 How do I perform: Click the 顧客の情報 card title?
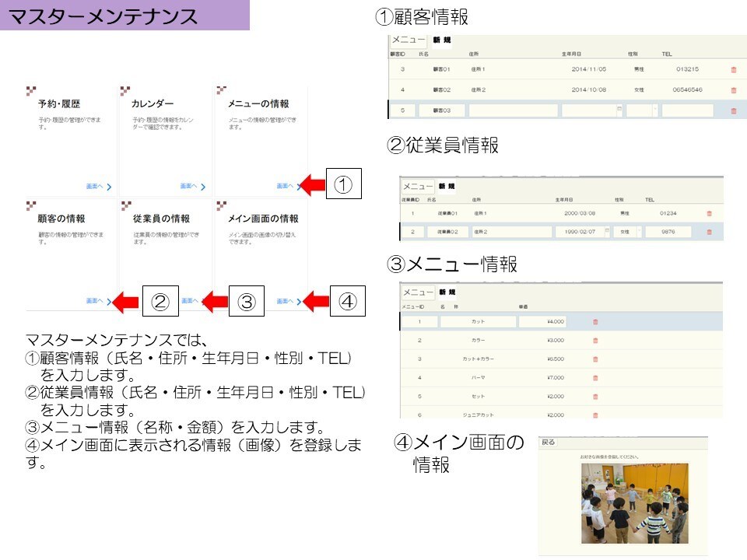(x=61, y=219)
